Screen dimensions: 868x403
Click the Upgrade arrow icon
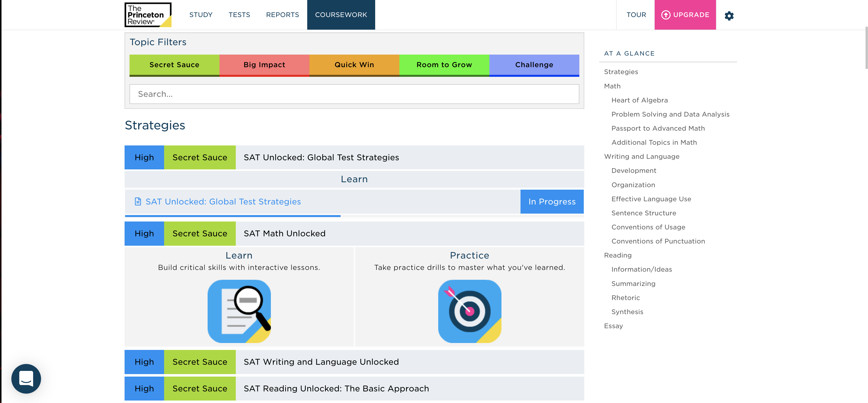pos(666,15)
